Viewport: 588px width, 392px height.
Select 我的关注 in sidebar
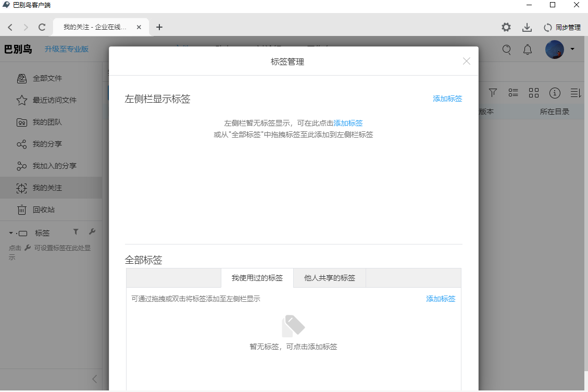[51, 188]
